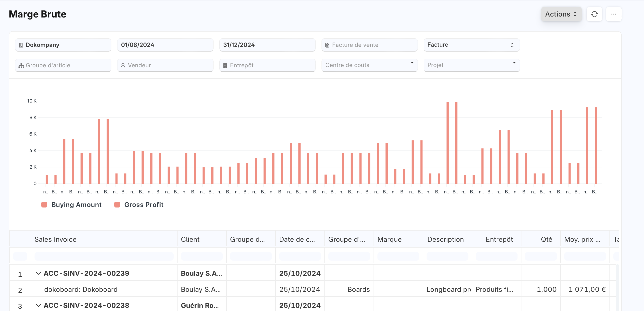Collapse invoice ACC-SINV-2024-00239 row
The image size is (644, 311).
pyautogui.click(x=38, y=273)
